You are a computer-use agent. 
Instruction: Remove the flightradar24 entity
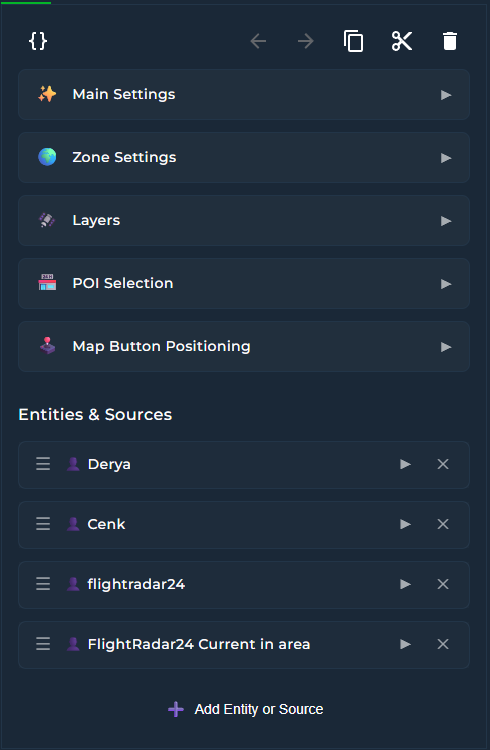[443, 584]
